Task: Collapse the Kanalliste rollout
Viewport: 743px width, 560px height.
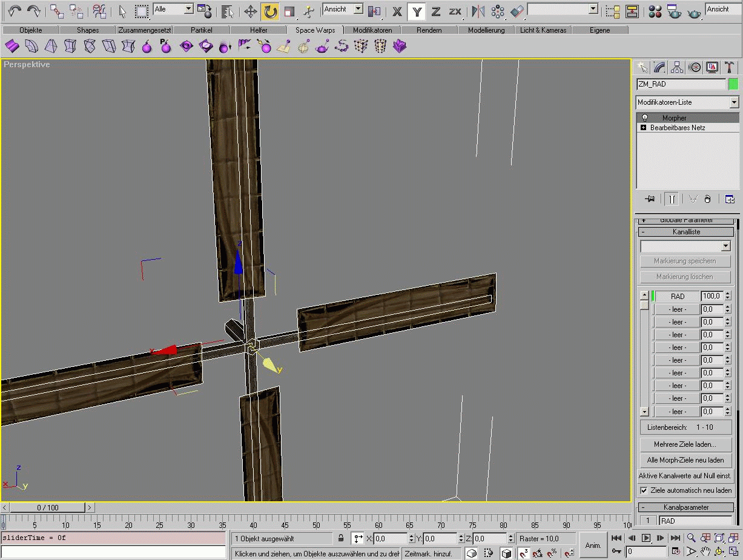Action: [x=686, y=232]
